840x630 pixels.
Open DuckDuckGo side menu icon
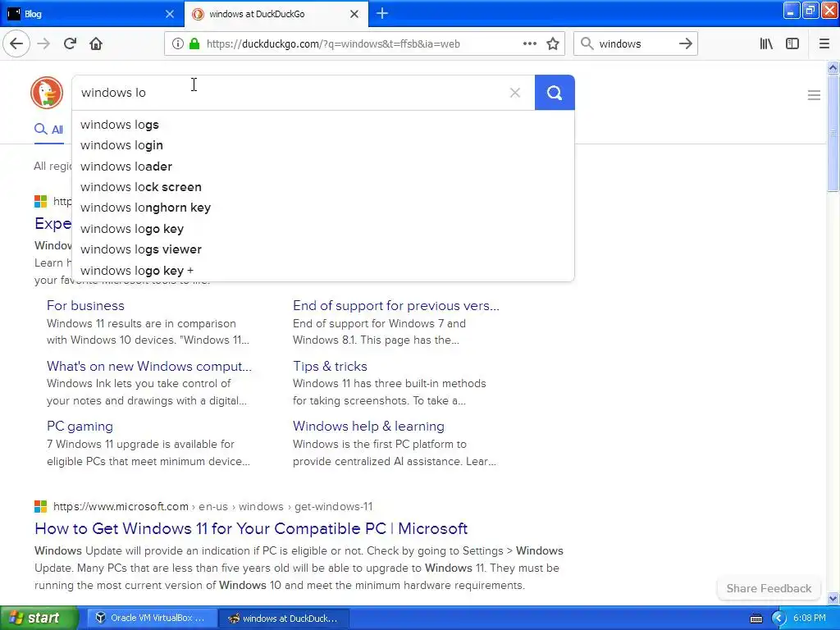(x=814, y=95)
